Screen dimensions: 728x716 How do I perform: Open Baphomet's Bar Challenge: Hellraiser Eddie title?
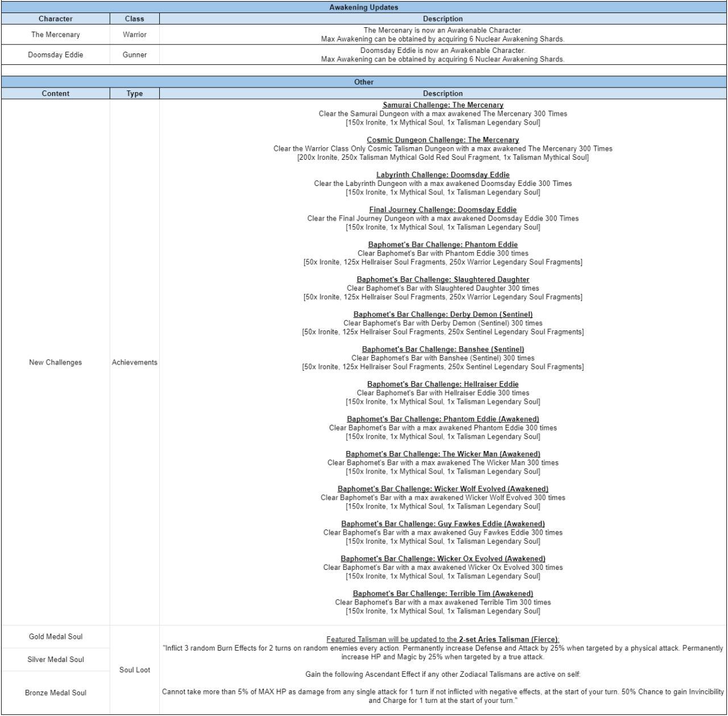point(442,384)
